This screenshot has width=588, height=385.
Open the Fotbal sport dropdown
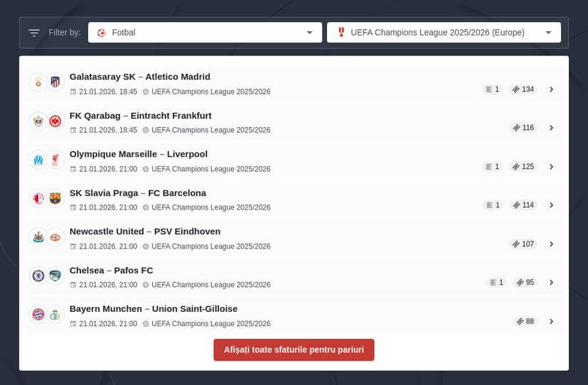pos(205,33)
